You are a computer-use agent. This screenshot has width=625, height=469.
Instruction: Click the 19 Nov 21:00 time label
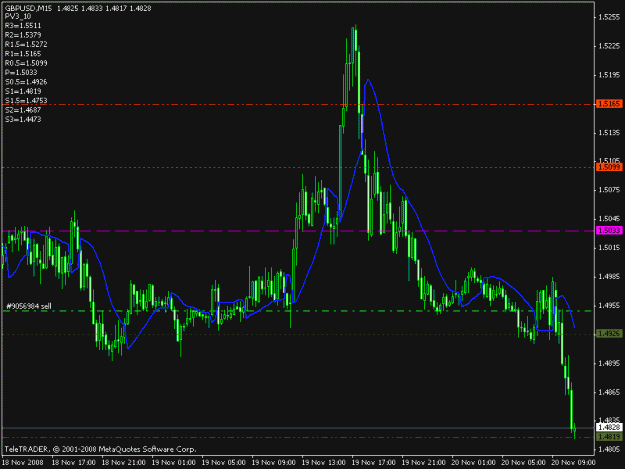pos(424,463)
